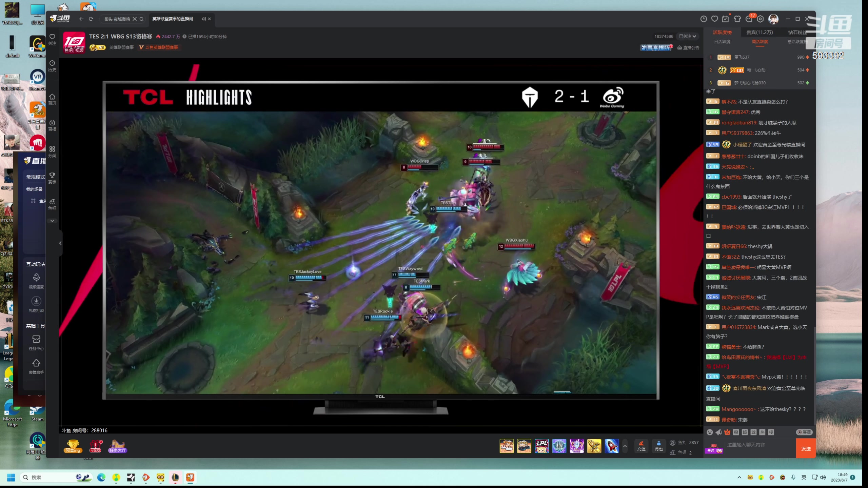
Task: Open the daily check-in calendar icon
Action: (x=725, y=19)
